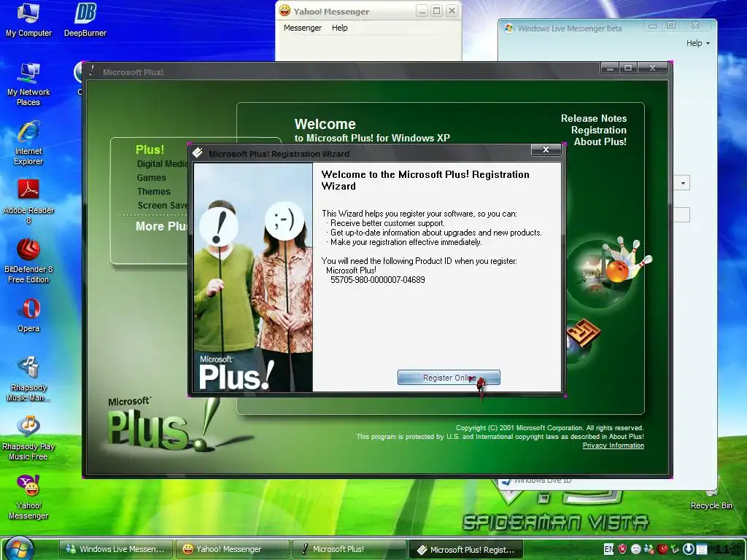Image resolution: width=747 pixels, height=560 pixels.
Task: Open the DeepBurner desktop icon
Action: click(x=85, y=20)
